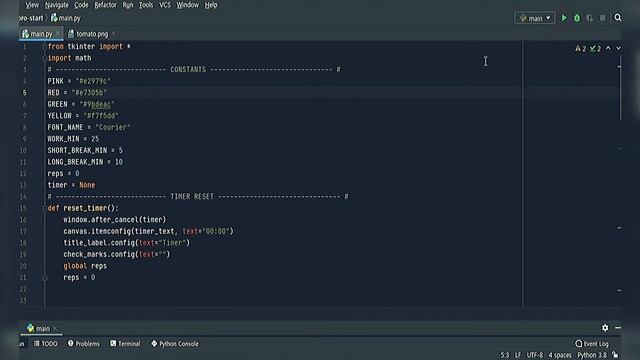
Task: Go to previous highlighted error arrow
Action: coord(608,48)
